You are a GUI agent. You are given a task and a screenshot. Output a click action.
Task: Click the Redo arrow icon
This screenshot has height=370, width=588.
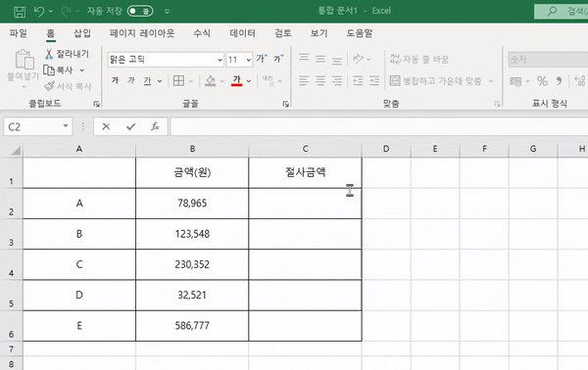point(66,11)
